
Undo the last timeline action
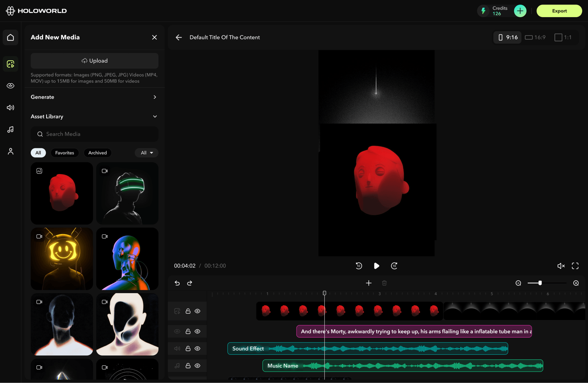(177, 283)
